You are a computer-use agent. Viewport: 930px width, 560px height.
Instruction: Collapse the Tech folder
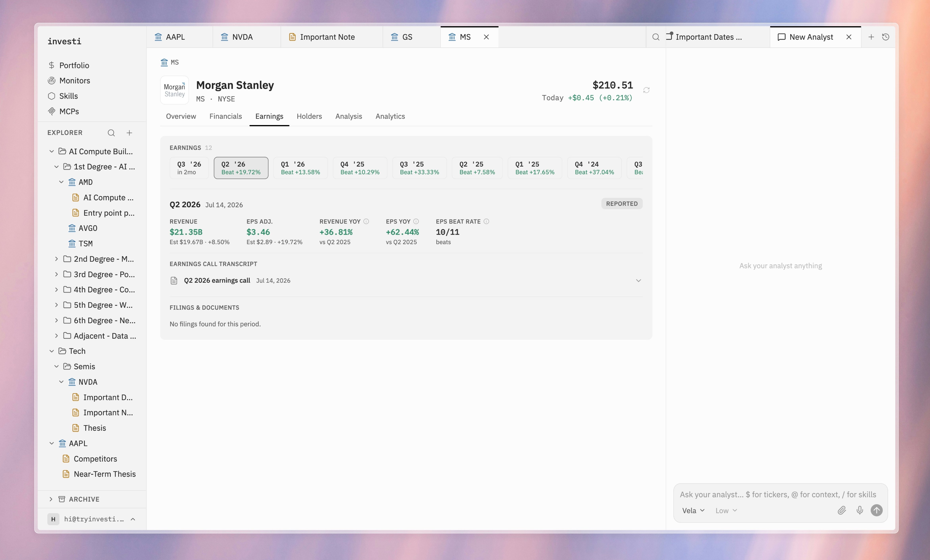[x=52, y=351]
